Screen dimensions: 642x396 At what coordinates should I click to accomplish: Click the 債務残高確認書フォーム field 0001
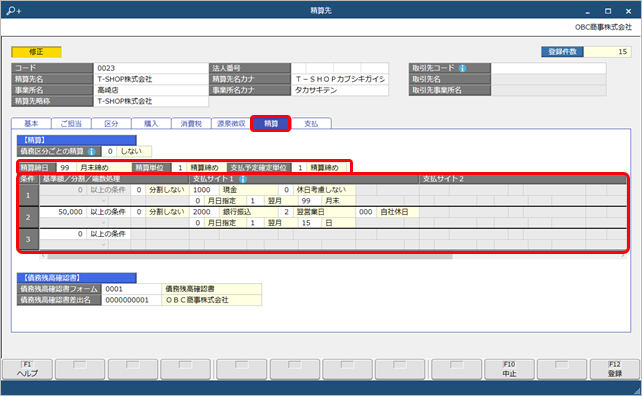pyautogui.click(x=131, y=289)
